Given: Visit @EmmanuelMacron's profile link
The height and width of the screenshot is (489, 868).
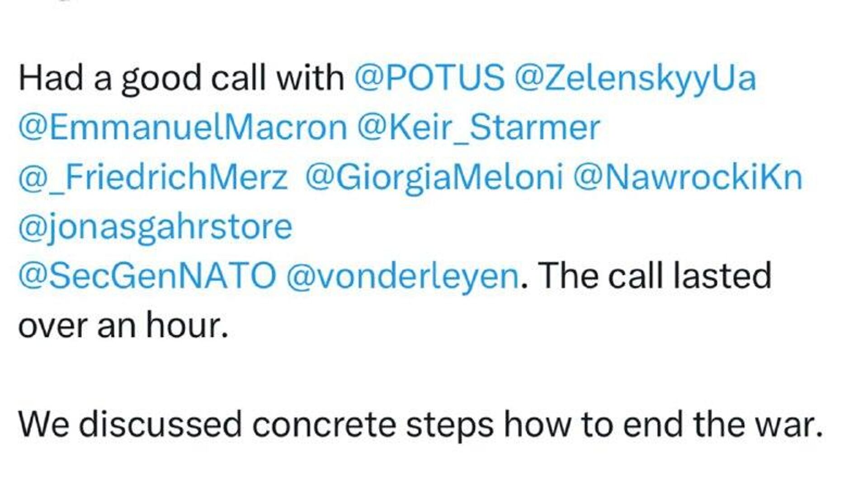Looking at the screenshot, I should 182,128.
